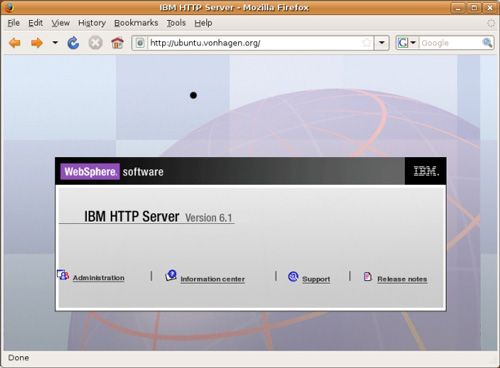Click the Release notes document icon
This screenshot has width=500, height=368.
pyautogui.click(x=367, y=276)
